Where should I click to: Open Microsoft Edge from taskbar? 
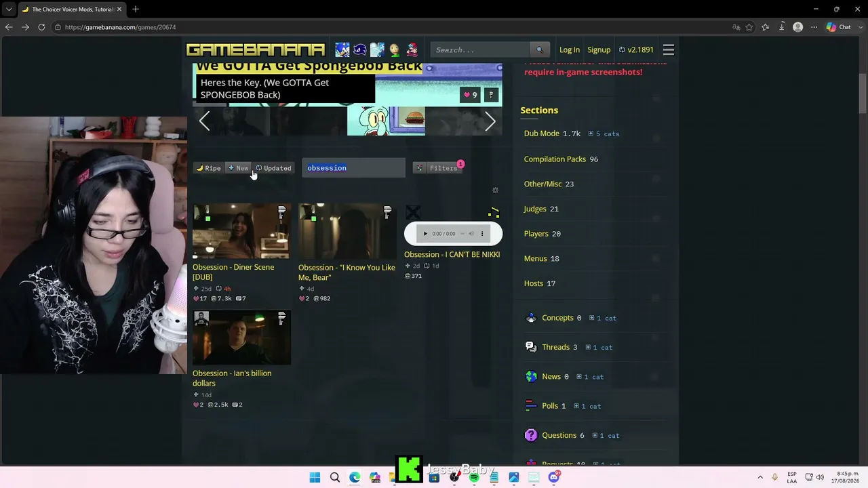(x=355, y=477)
